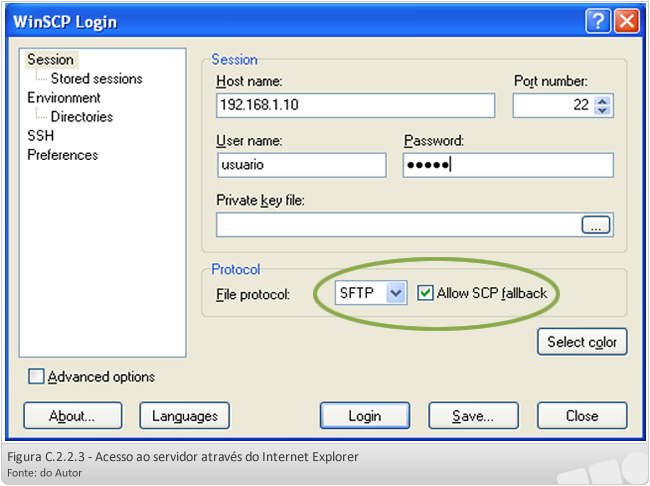Close the WinSCP Login dialog

coord(627,21)
